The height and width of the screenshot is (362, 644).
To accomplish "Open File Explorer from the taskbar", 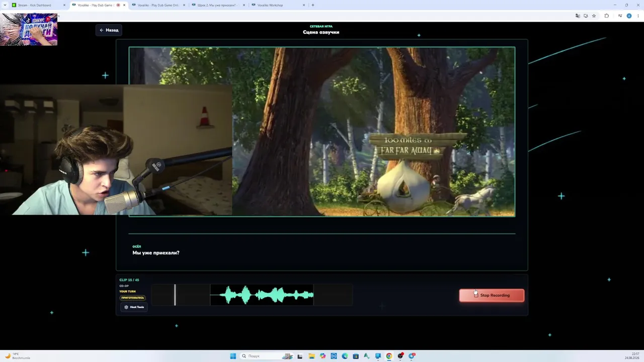I will click(311, 356).
